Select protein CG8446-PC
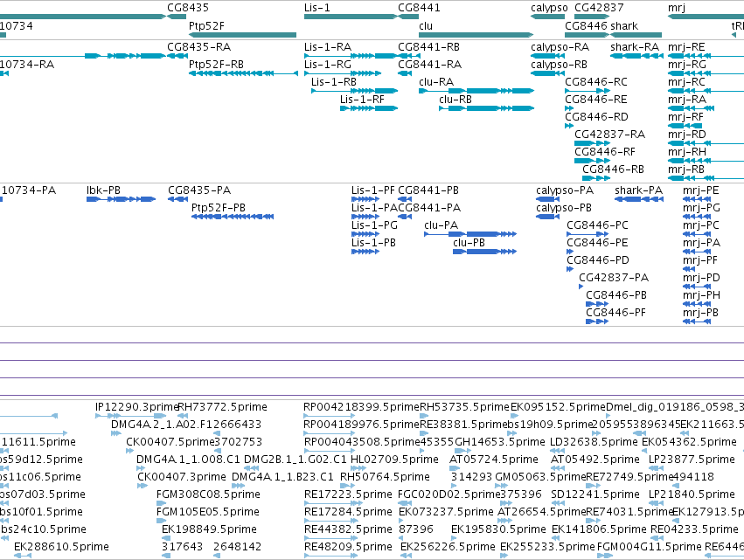Screen dimensions: 744x560 pos(597,225)
